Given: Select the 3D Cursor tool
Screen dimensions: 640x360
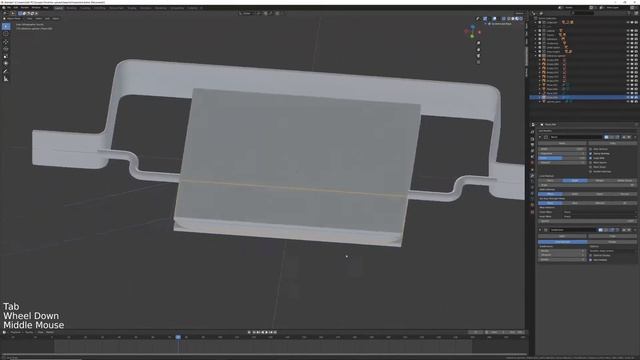Looking at the screenshot, I should point(6,34).
